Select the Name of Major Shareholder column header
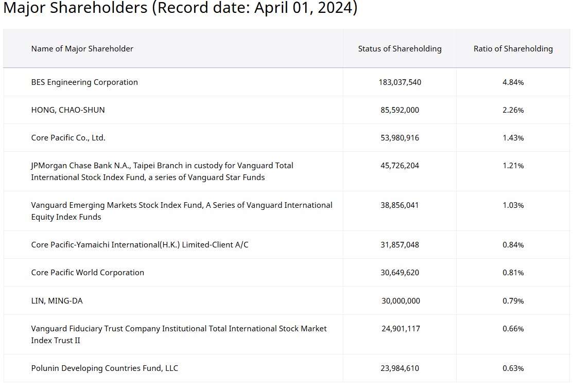 (x=82, y=48)
